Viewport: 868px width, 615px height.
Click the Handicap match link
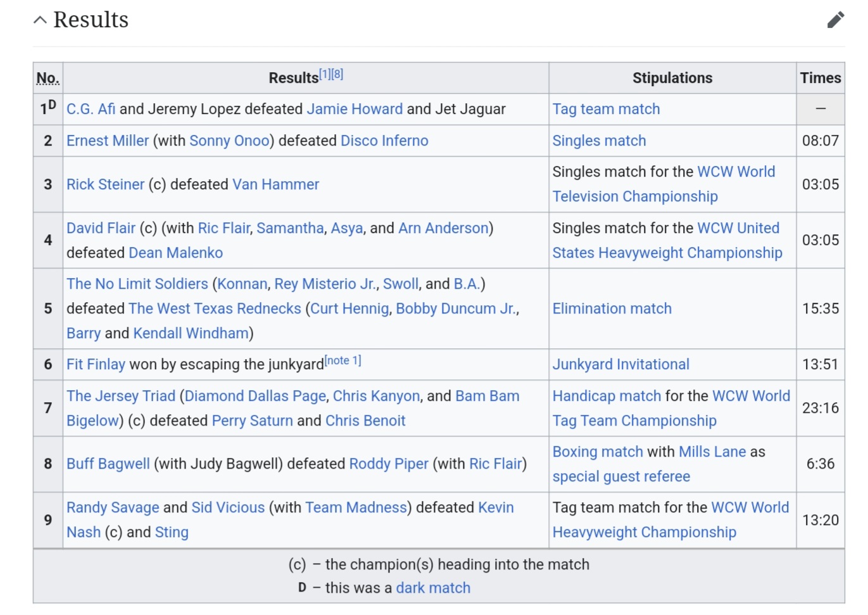click(606, 396)
